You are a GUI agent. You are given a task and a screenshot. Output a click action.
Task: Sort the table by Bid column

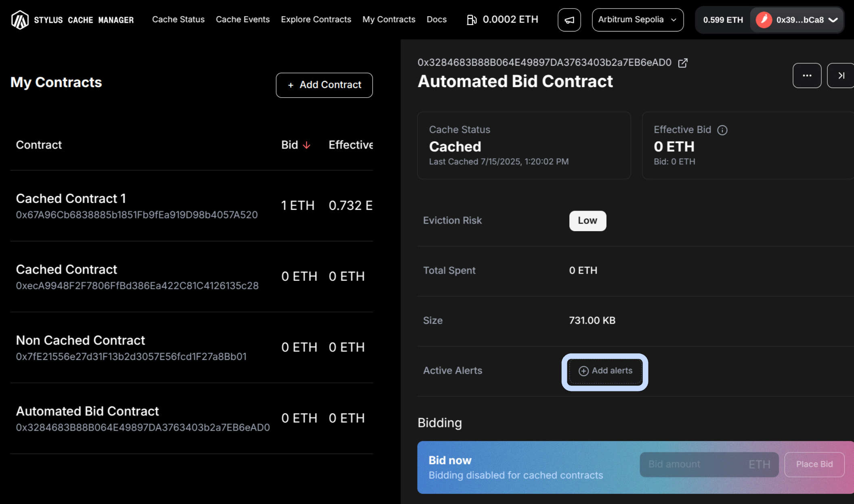[x=296, y=145]
